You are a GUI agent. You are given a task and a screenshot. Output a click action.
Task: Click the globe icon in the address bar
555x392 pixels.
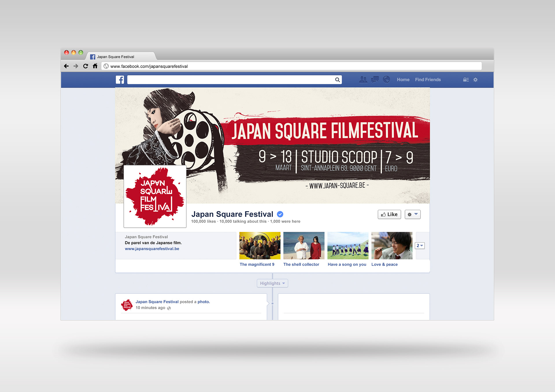106,66
